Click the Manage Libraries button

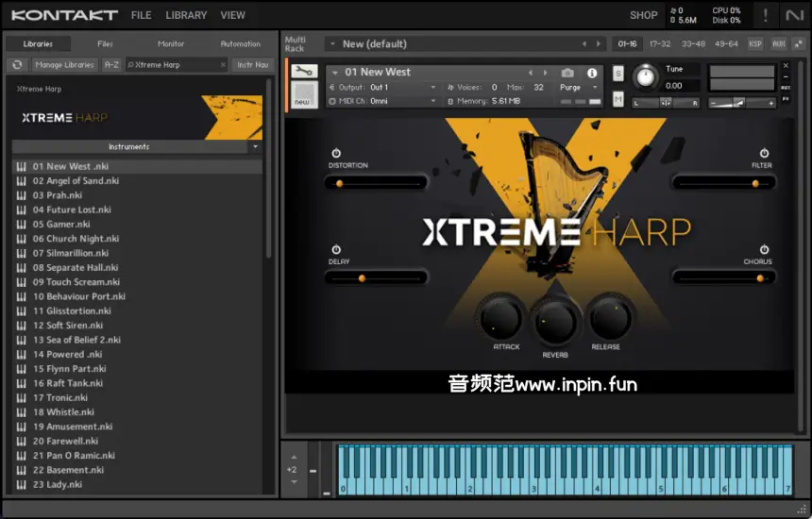(x=65, y=65)
